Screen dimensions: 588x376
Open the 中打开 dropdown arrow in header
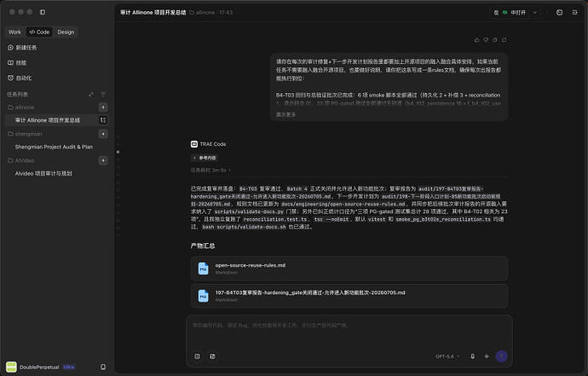(x=535, y=13)
